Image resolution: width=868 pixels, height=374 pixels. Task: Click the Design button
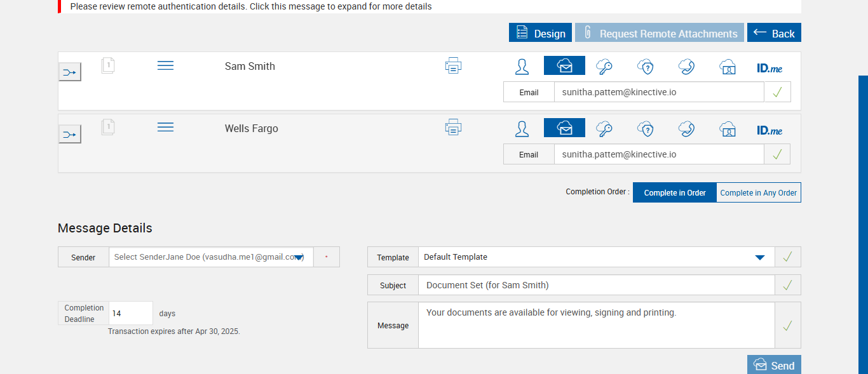[x=540, y=34]
